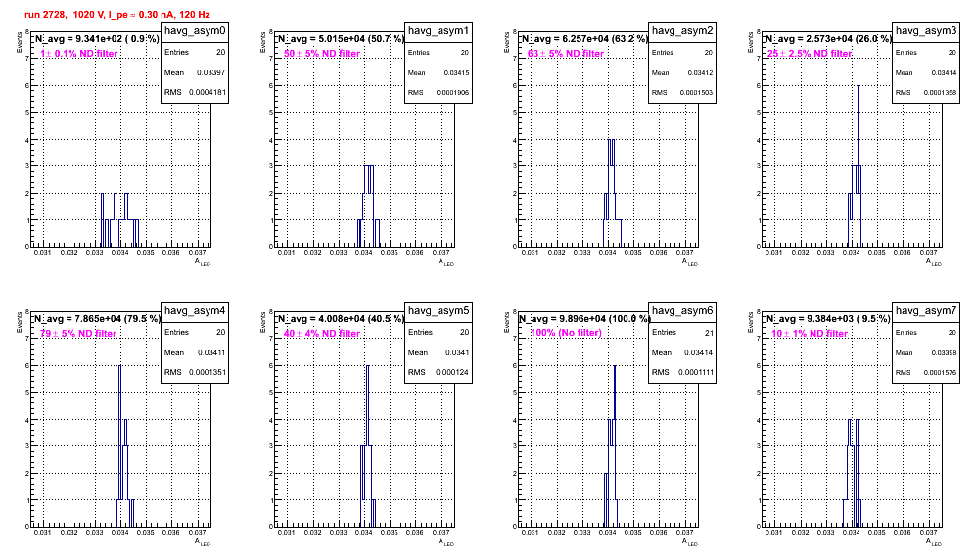The height and width of the screenshot is (560, 975).
Task: Click the N_avg = 7.865e+04 label
Action: [x=97, y=319]
